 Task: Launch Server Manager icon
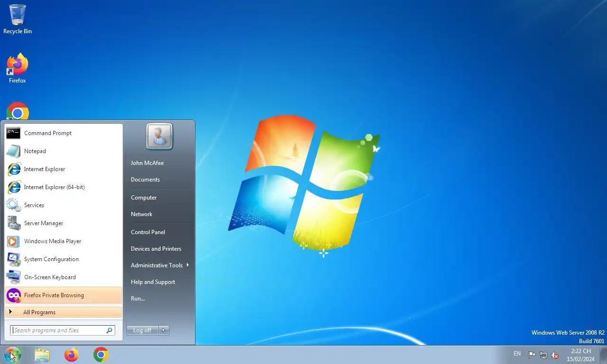13,223
